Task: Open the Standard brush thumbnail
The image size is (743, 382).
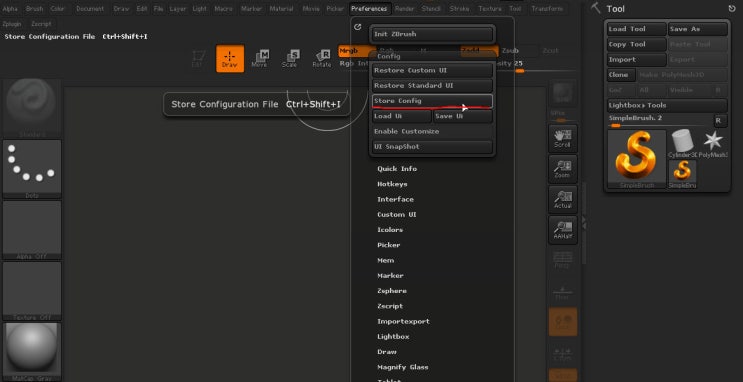Action: (32, 108)
